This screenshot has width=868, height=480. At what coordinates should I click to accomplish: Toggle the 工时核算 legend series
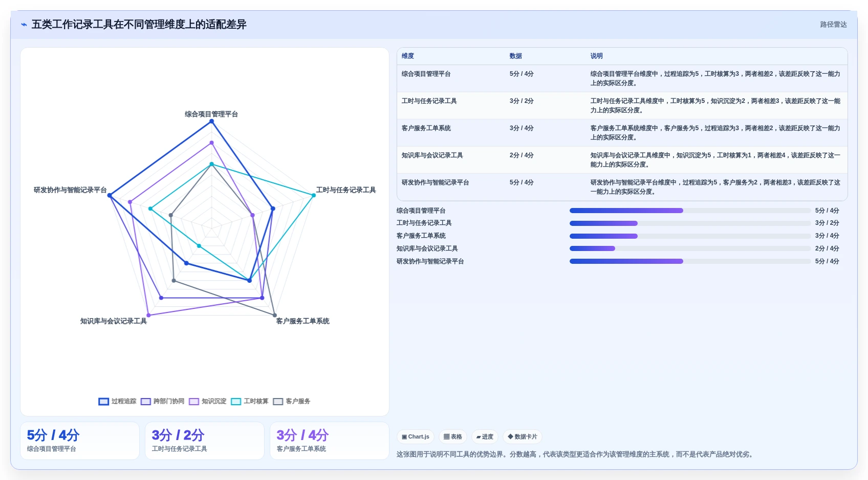click(x=250, y=401)
